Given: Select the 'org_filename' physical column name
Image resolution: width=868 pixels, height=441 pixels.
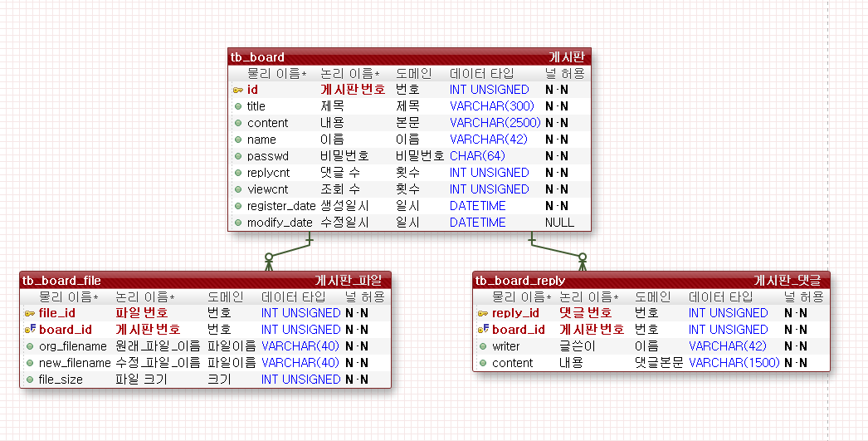Looking at the screenshot, I should (x=72, y=346).
